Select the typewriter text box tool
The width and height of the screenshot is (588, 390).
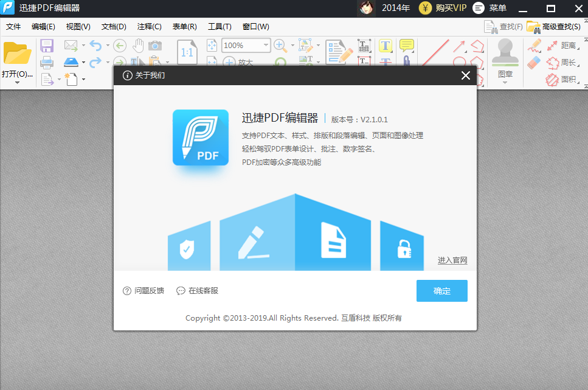[x=364, y=46]
